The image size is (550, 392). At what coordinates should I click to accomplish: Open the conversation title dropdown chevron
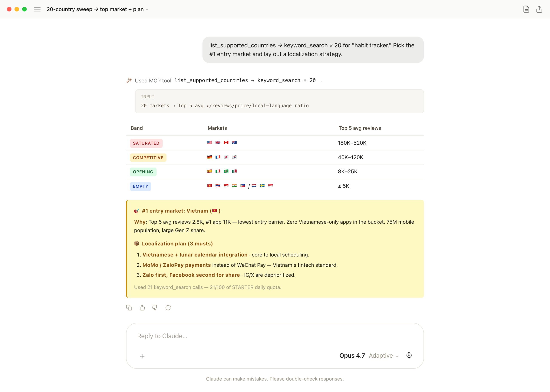pos(147,10)
